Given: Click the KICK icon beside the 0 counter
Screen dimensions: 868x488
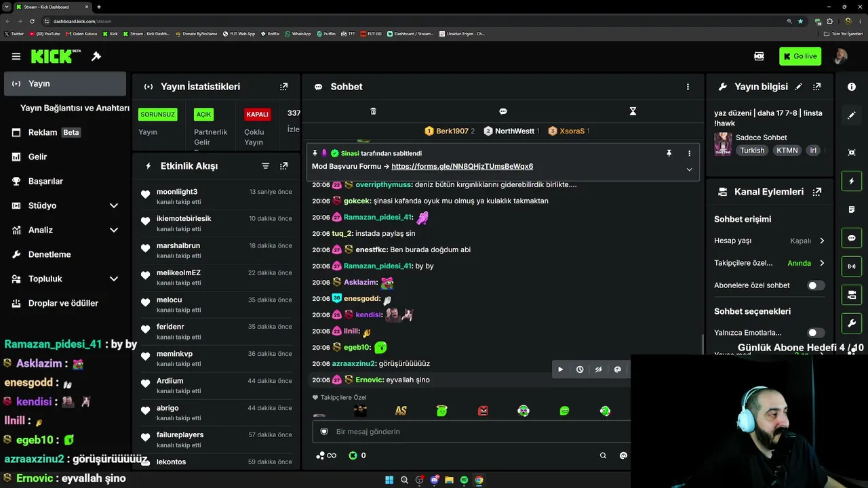Looking at the screenshot, I should tap(353, 455).
